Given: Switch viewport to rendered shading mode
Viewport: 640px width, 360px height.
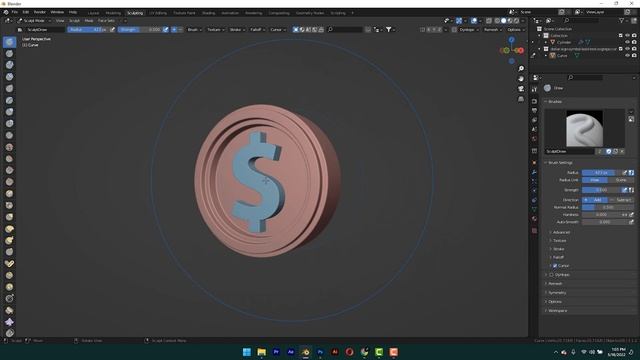Looking at the screenshot, I should (516, 20).
